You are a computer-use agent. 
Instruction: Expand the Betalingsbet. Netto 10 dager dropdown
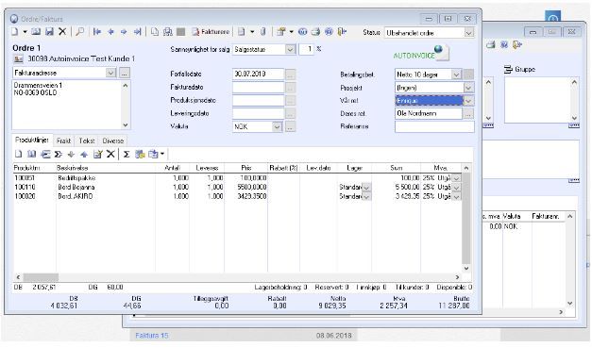(x=456, y=74)
